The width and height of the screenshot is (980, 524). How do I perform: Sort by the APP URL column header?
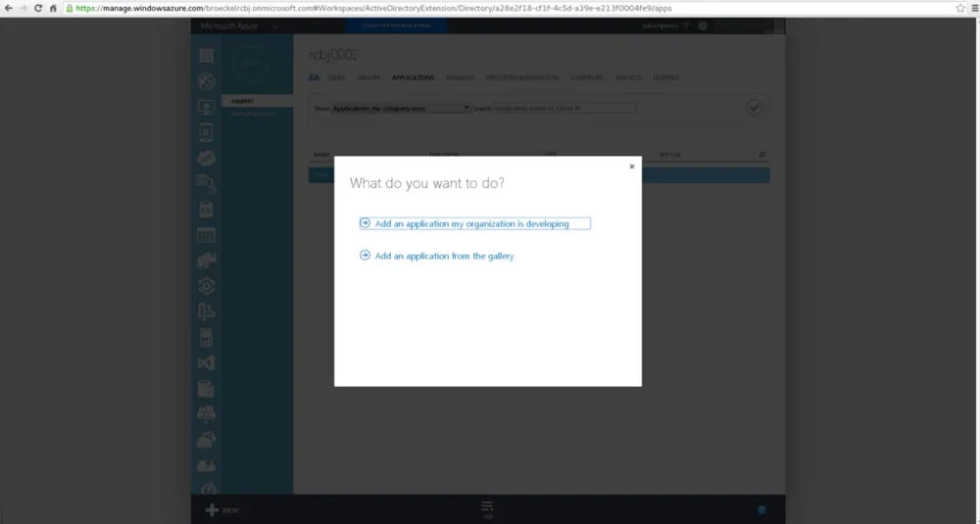click(670, 155)
